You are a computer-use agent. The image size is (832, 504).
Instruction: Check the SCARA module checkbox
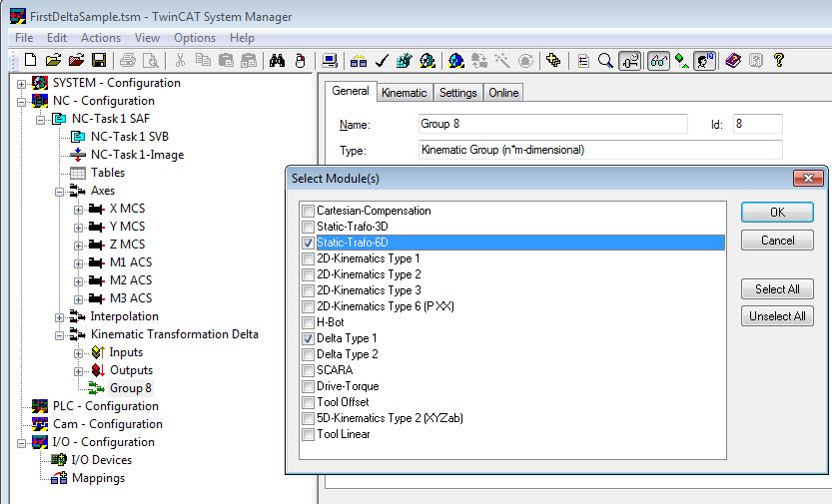pos(308,370)
